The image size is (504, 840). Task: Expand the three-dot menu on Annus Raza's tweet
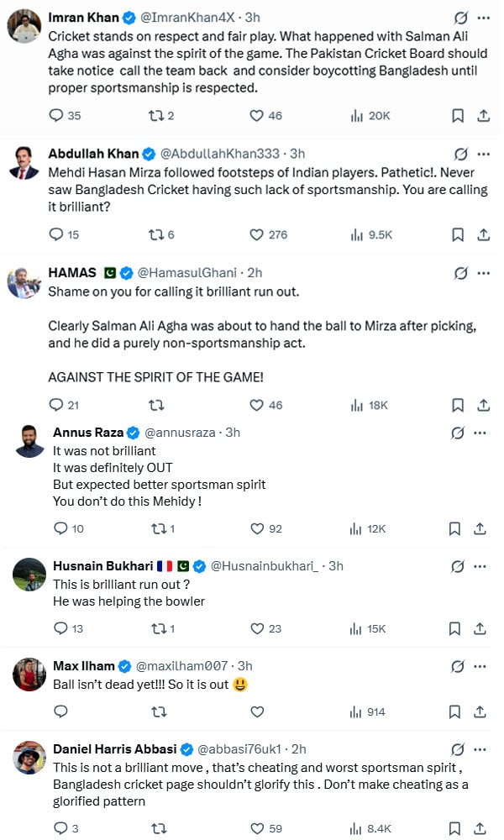[x=480, y=433]
